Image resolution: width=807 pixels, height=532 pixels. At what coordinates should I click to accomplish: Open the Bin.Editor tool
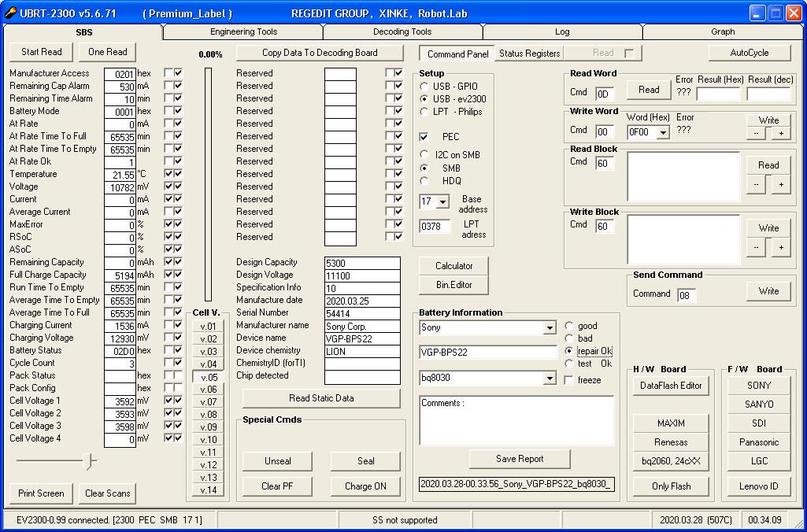point(453,285)
